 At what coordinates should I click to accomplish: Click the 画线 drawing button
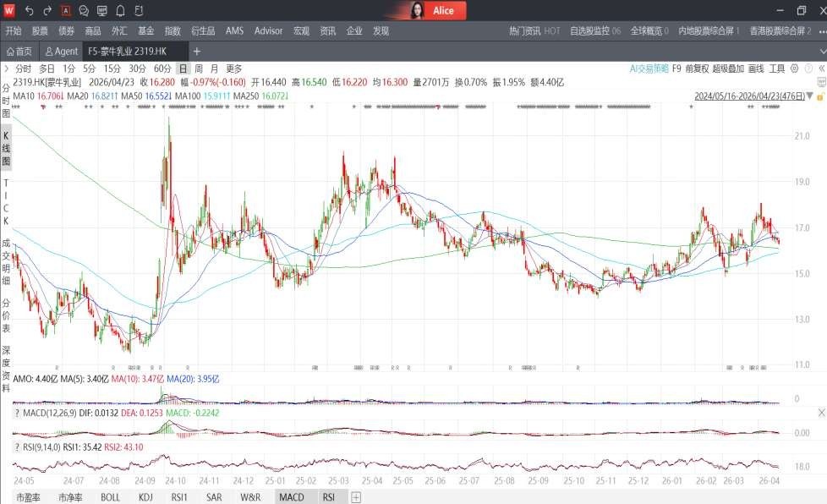[x=755, y=68]
